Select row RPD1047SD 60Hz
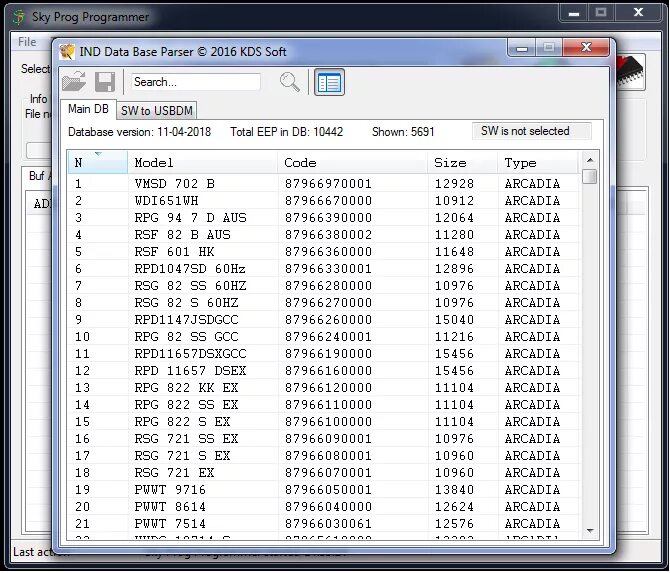 [323, 269]
